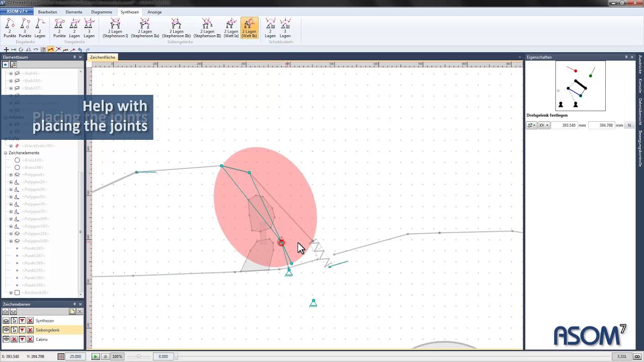Viewport: 644px width, 362px height.
Task: Click the rotate tool in quick toolbar
Action: click(x=21, y=49)
